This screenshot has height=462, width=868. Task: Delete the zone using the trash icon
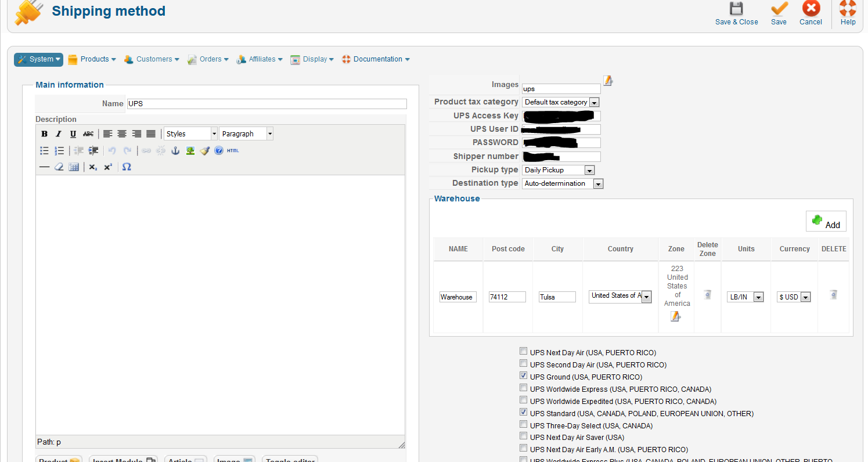[707, 295]
